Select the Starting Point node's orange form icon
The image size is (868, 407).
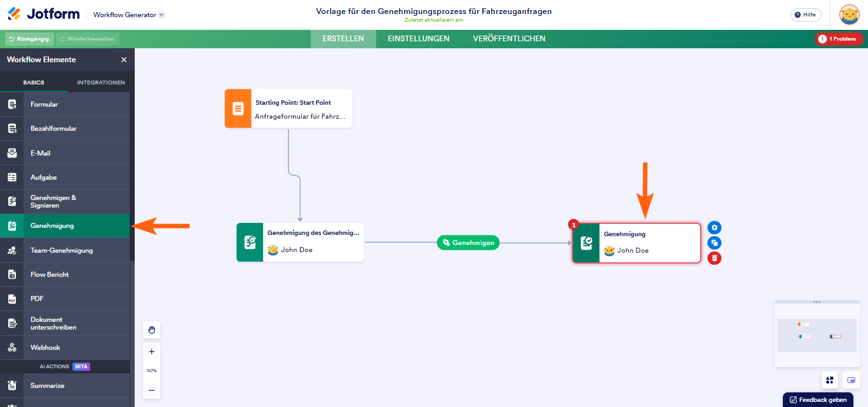(238, 109)
